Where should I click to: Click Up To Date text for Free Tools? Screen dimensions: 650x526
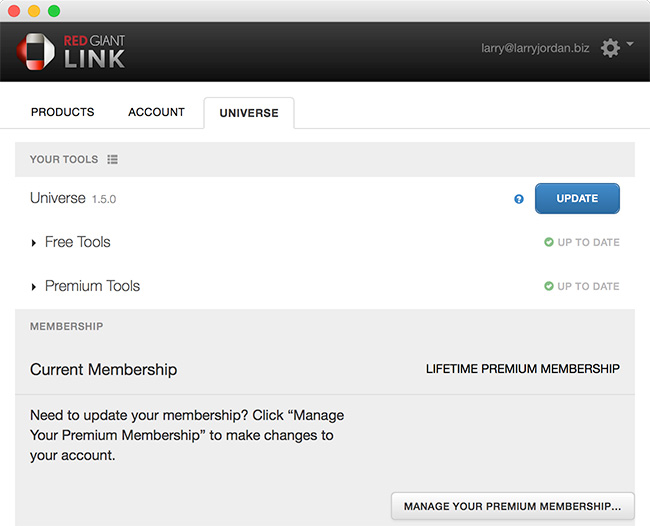[589, 242]
